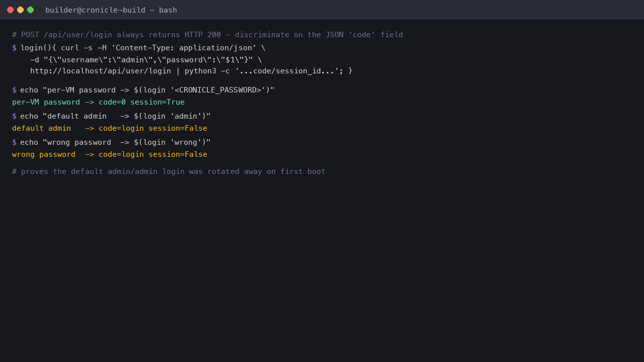The height and width of the screenshot is (362, 644).
Task: Click the comment about POST /api/user/login
Action: [x=207, y=35]
